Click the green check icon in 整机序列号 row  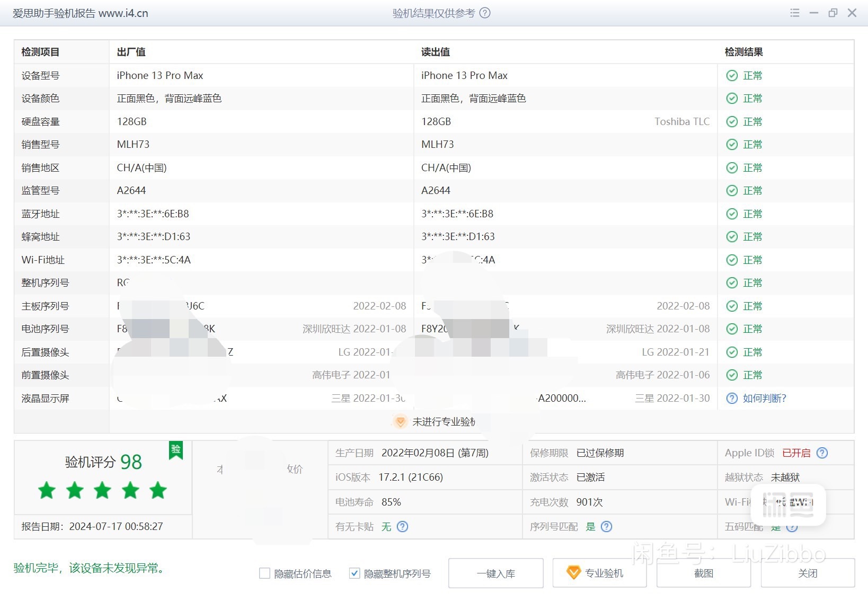(732, 283)
